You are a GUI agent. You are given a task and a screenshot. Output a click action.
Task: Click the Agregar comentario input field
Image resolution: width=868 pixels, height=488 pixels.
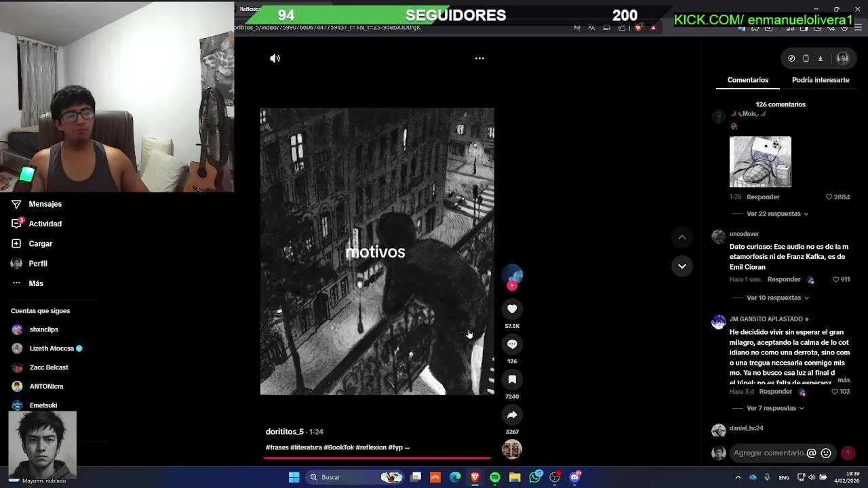[768, 453]
